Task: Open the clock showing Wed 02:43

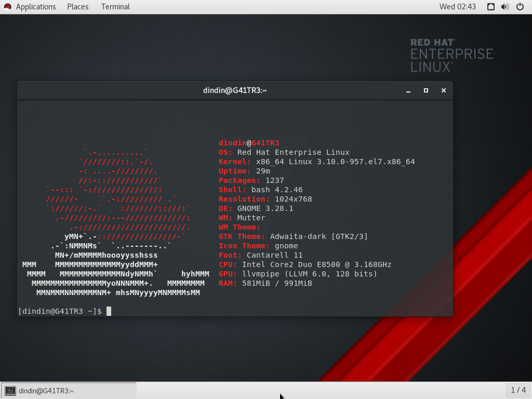Action: point(457,7)
